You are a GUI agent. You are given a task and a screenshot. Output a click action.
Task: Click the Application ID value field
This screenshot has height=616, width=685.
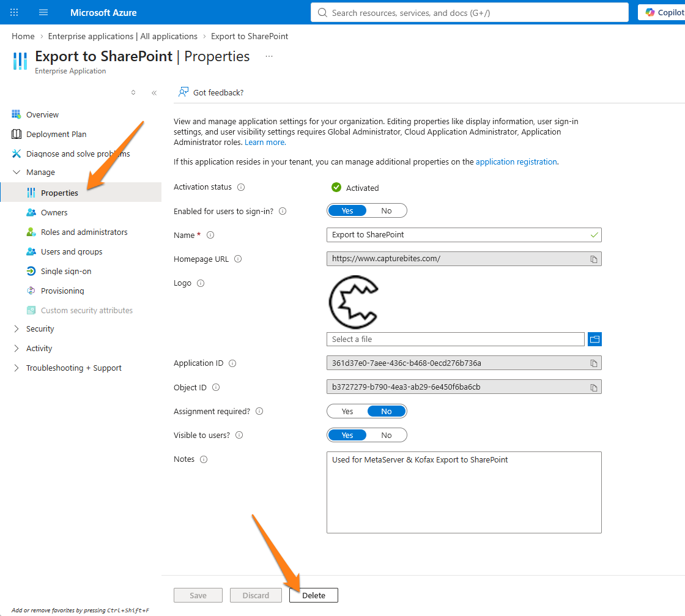pos(464,363)
